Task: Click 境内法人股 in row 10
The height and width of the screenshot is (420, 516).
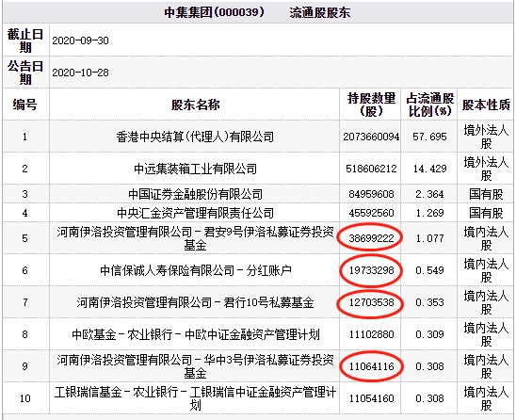Action: pyautogui.click(x=486, y=398)
